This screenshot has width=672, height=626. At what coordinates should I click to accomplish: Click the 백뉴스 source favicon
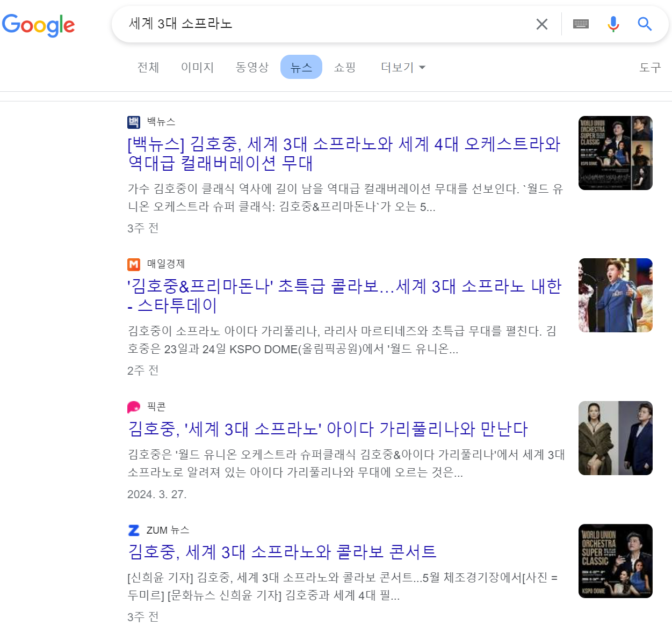(x=134, y=122)
